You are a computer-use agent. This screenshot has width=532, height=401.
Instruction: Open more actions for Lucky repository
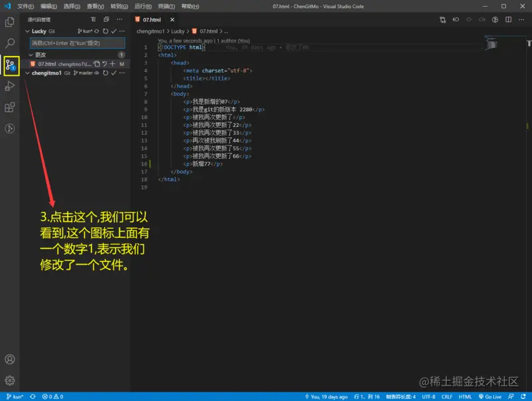[x=122, y=31]
